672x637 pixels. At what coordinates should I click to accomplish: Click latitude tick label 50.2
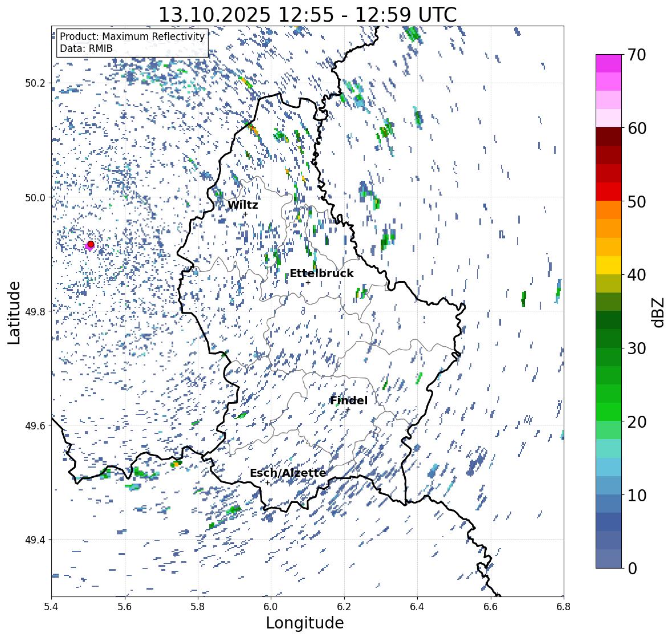35,83
